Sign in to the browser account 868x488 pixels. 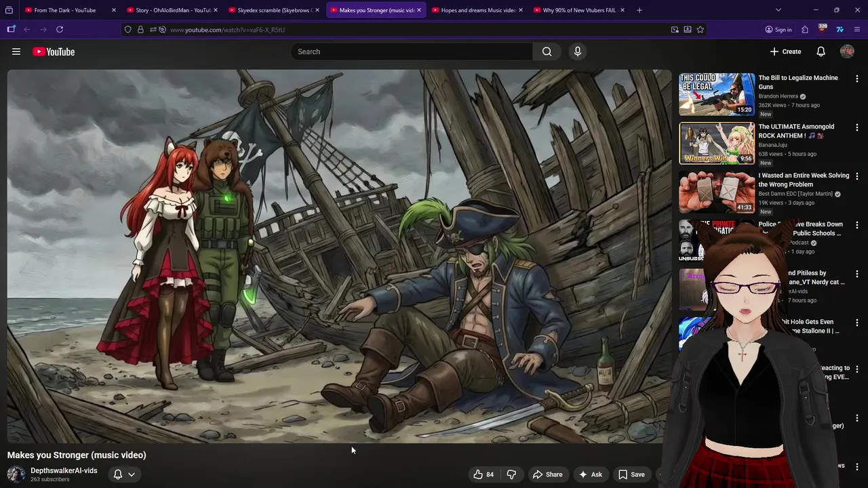[x=778, y=30]
